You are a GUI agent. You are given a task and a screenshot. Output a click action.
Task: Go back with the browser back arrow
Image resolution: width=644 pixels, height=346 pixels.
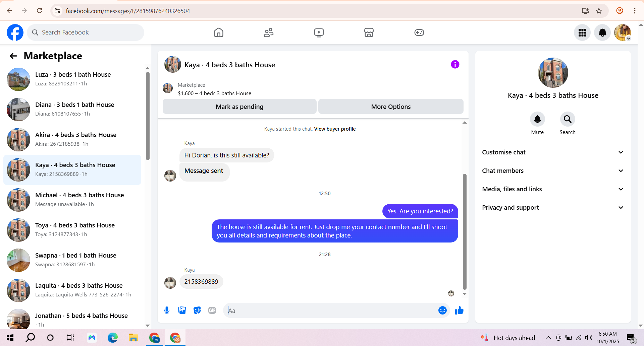click(9, 11)
